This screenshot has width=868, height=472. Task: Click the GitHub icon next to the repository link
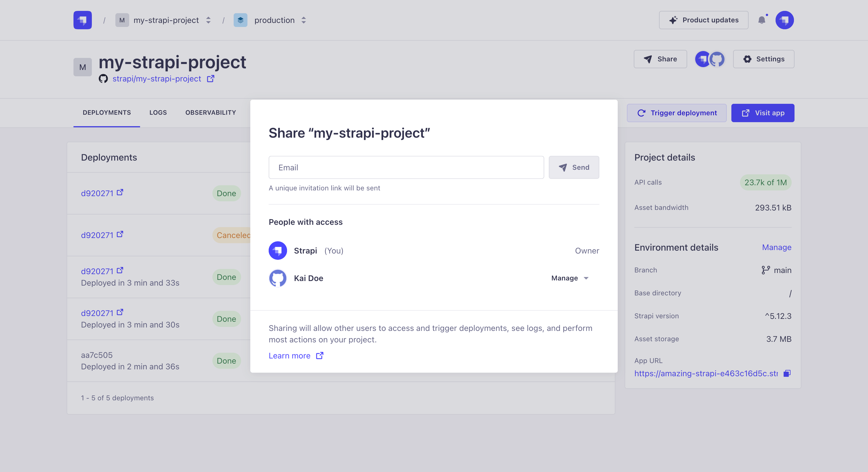103,79
